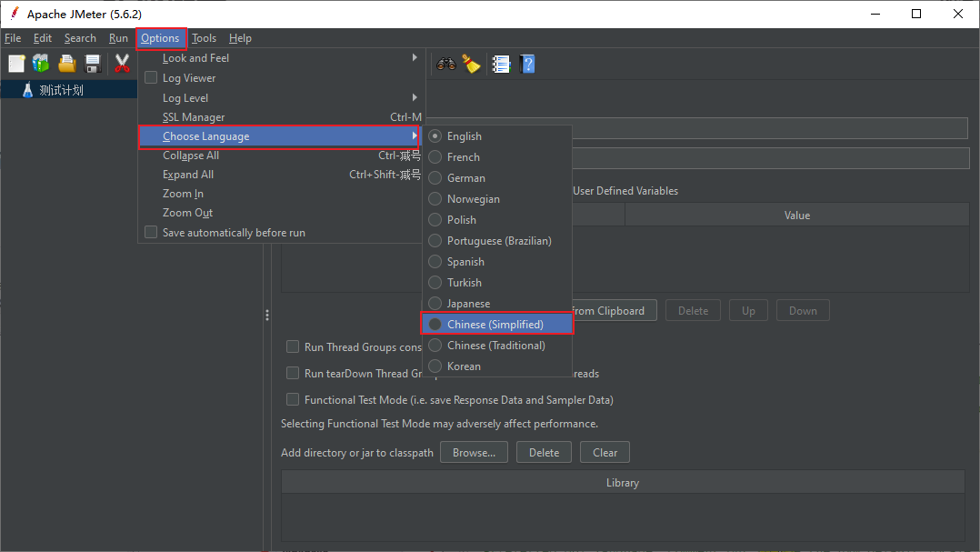980x552 pixels.
Task: Open the Templates toolbar icon
Action: (x=41, y=64)
